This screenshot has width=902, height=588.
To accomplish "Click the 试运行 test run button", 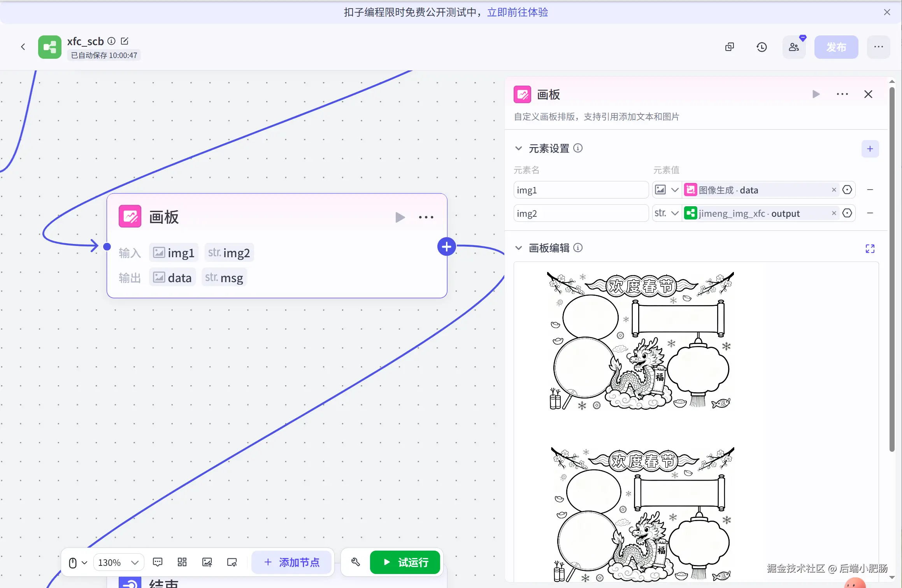I will click(x=405, y=562).
